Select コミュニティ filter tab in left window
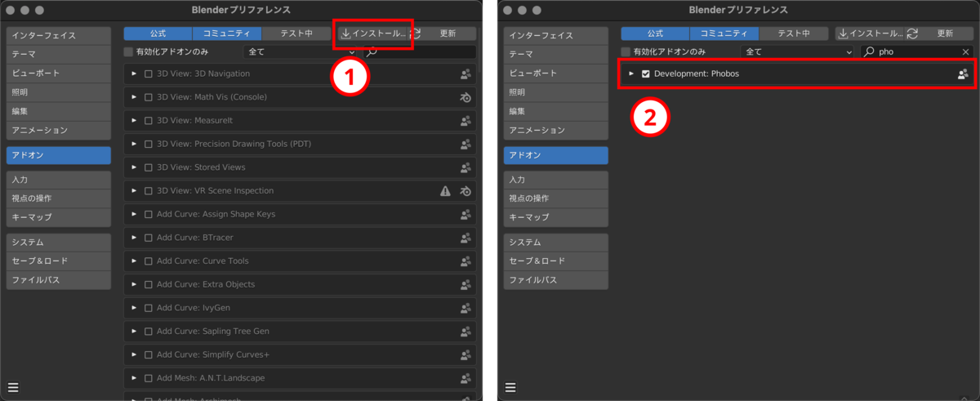The height and width of the screenshot is (401, 980). (x=227, y=33)
